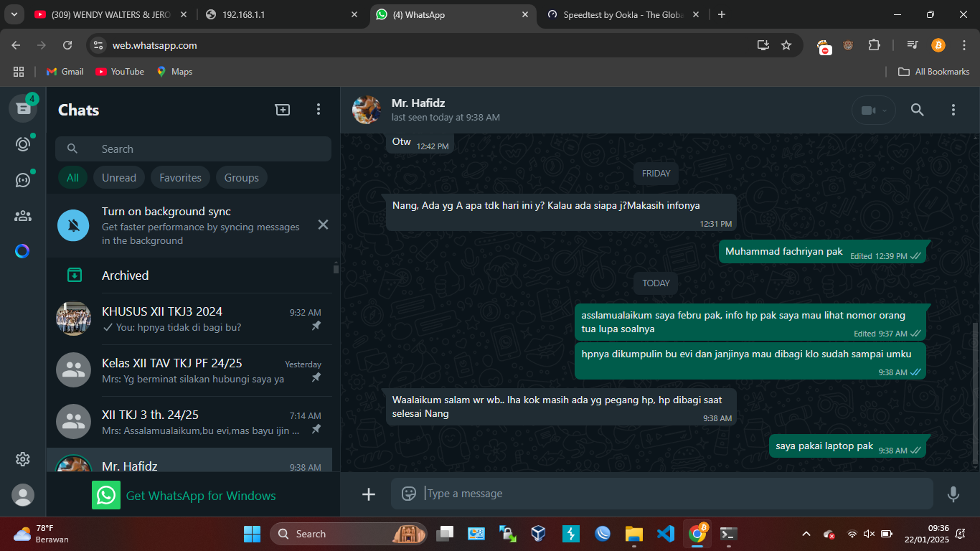Search within Mr. Hafidz conversation
Screen dimensions: 980x551
point(917,110)
